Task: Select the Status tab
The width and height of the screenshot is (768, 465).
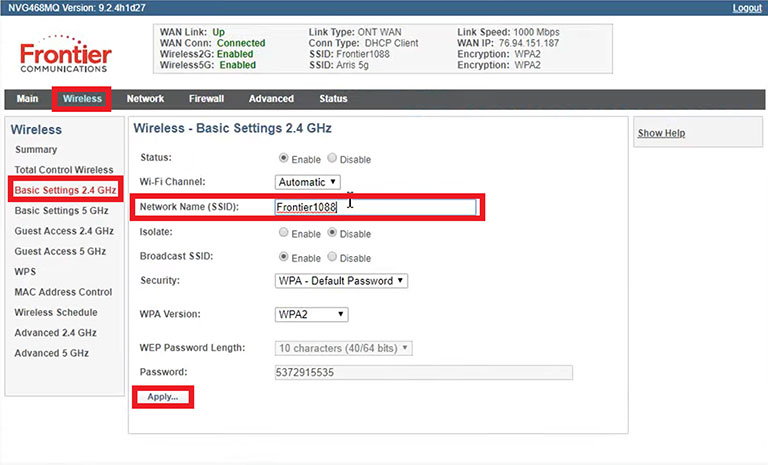Action: coord(333,98)
